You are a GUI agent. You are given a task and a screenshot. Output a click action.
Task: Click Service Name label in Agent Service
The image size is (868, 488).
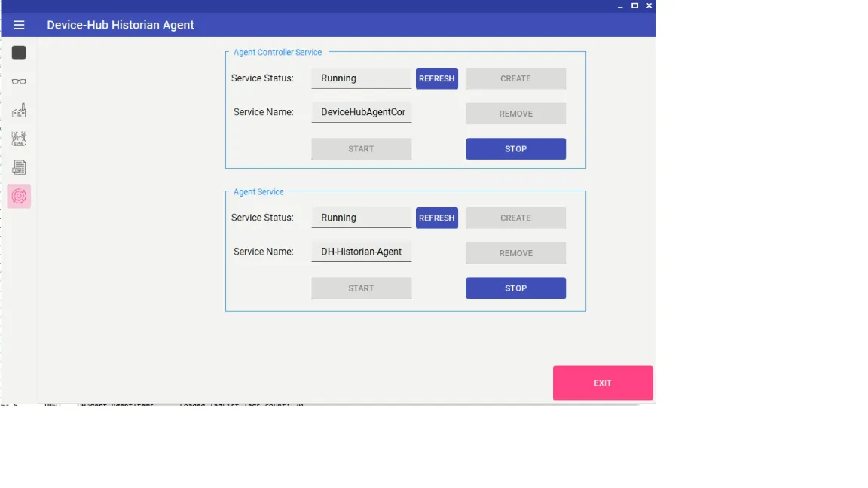[x=264, y=252]
